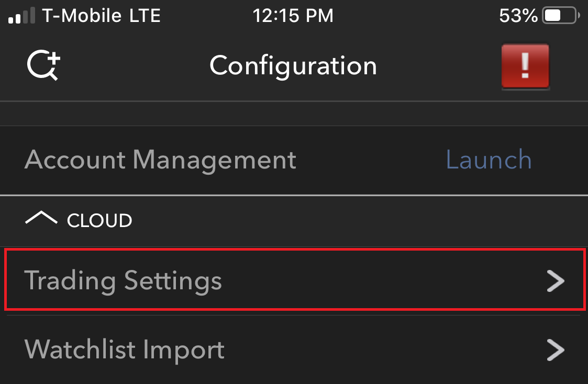Tap the blue Launch text
The width and height of the screenshot is (588, 384).
point(489,160)
